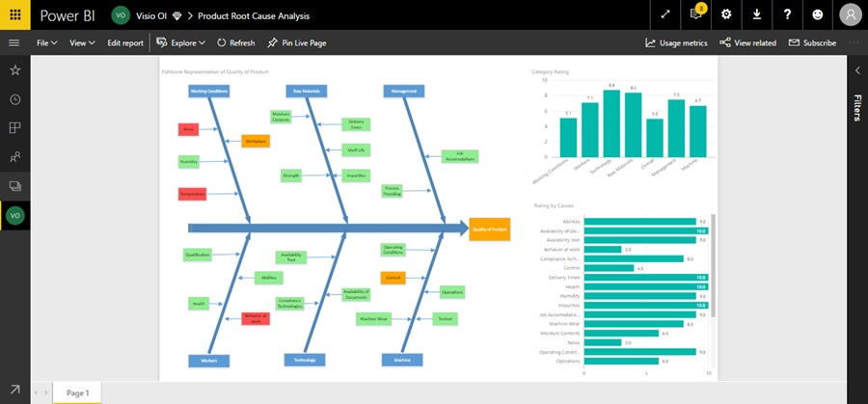The height and width of the screenshot is (404, 868).
Task: Open Shared with me people icon
Action: click(14, 158)
